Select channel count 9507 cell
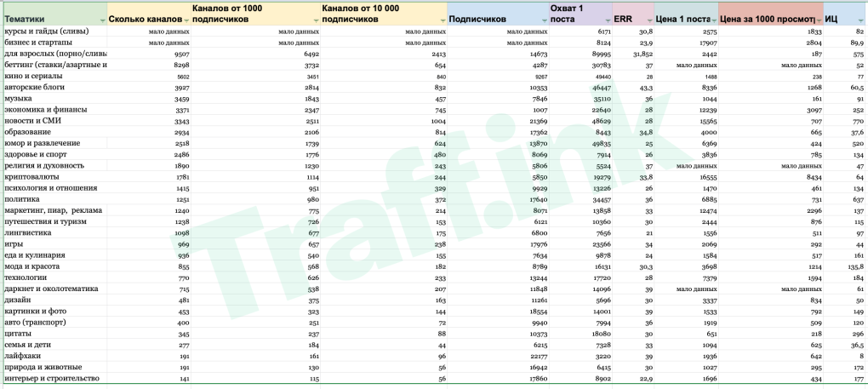 149,54
